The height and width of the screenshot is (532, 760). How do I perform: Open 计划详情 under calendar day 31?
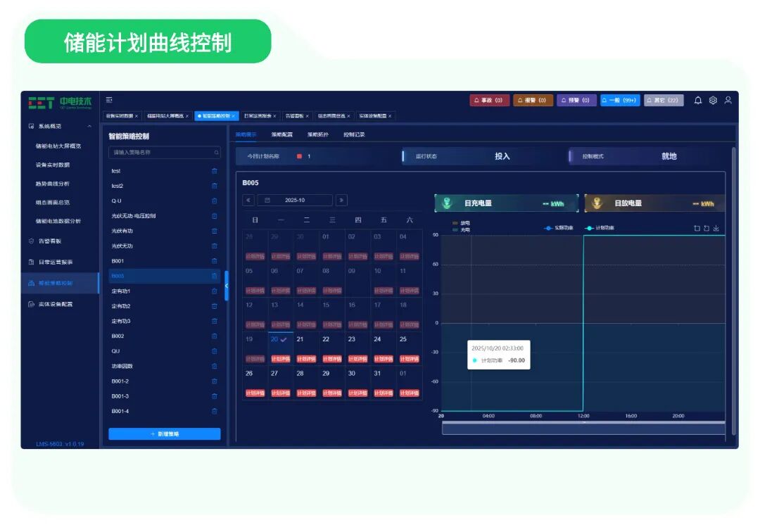pyautogui.click(x=384, y=393)
